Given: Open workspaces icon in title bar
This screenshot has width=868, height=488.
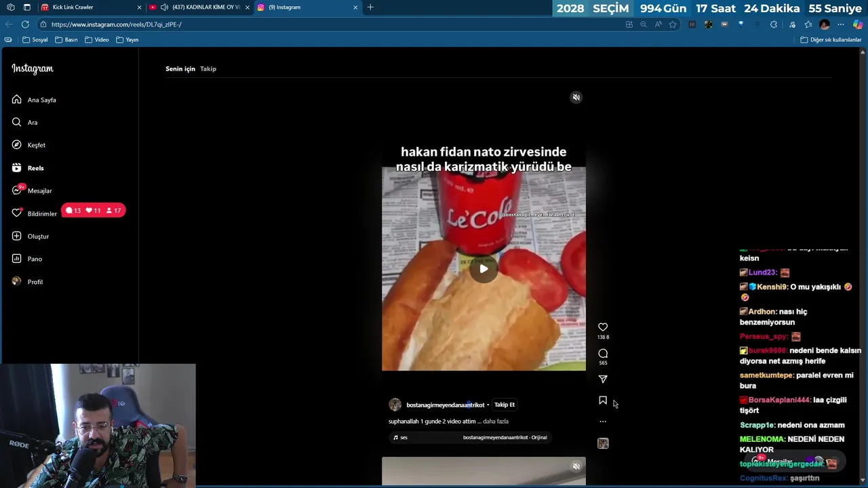Looking at the screenshot, I should 10,7.
